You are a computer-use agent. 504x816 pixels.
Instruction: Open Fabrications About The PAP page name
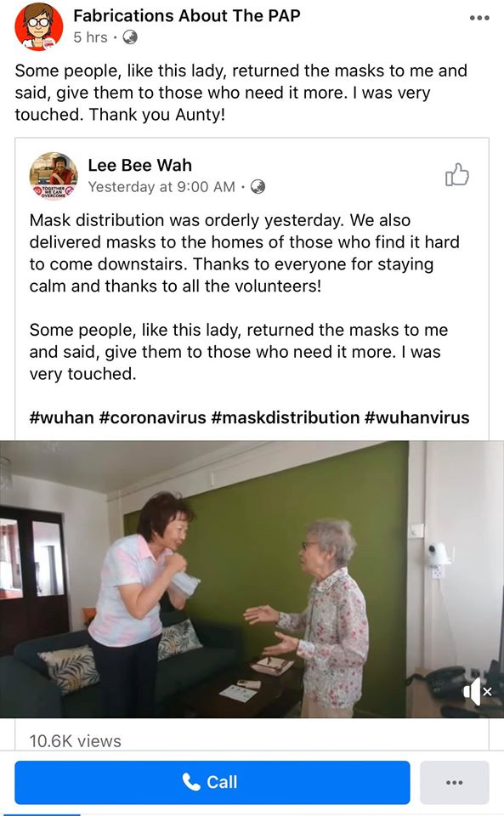(x=187, y=15)
